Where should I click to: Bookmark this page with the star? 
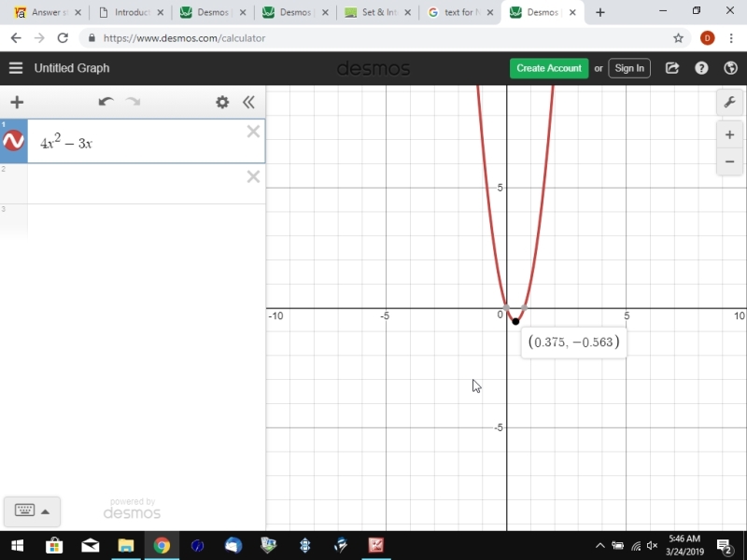tap(679, 38)
